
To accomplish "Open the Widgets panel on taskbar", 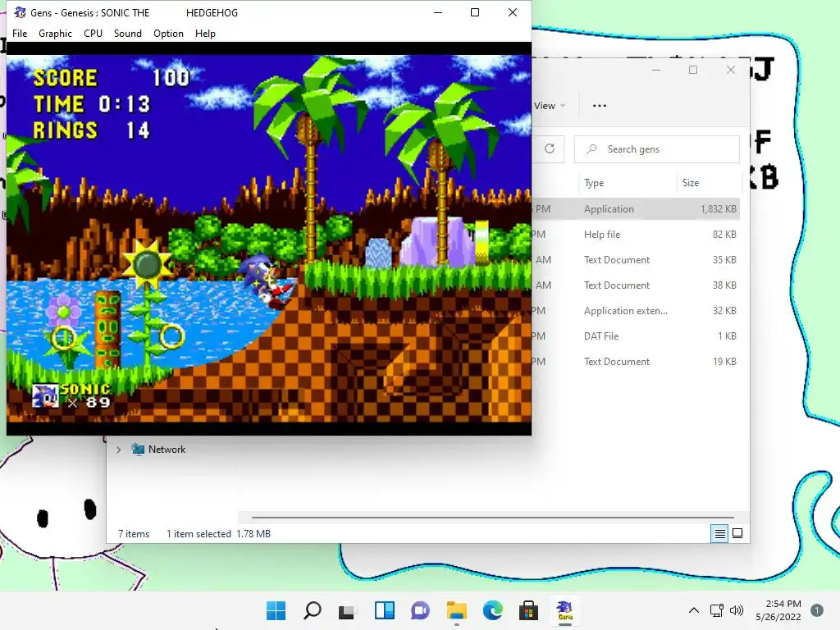I will click(384, 610).
